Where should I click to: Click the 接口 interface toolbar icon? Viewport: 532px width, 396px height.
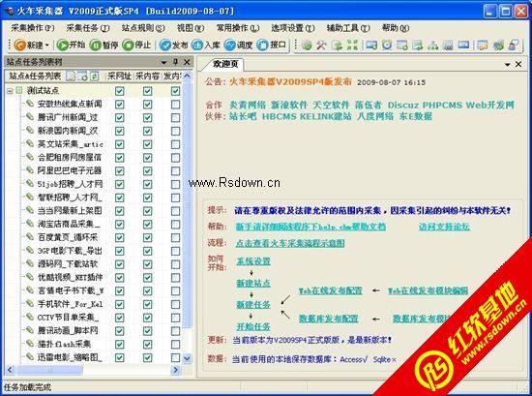[x=271, y=45]
